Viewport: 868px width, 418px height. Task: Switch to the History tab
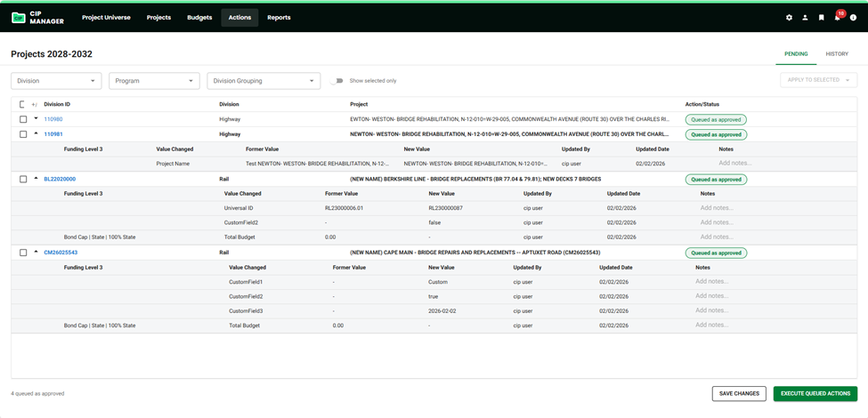pos(836,54)
